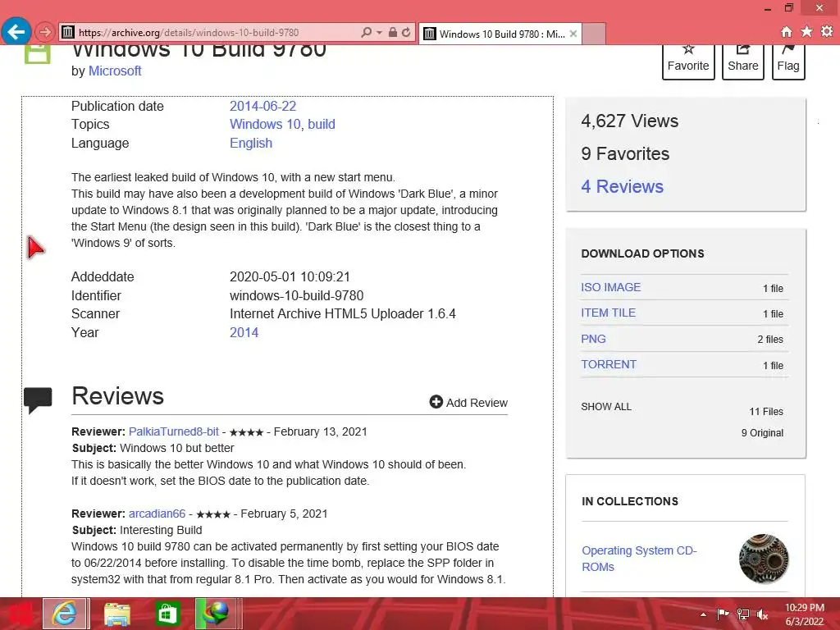Select the Windows 10 Build 9780 tab
This screenshot has height=630, width=840.
click(x=500, y=34)
